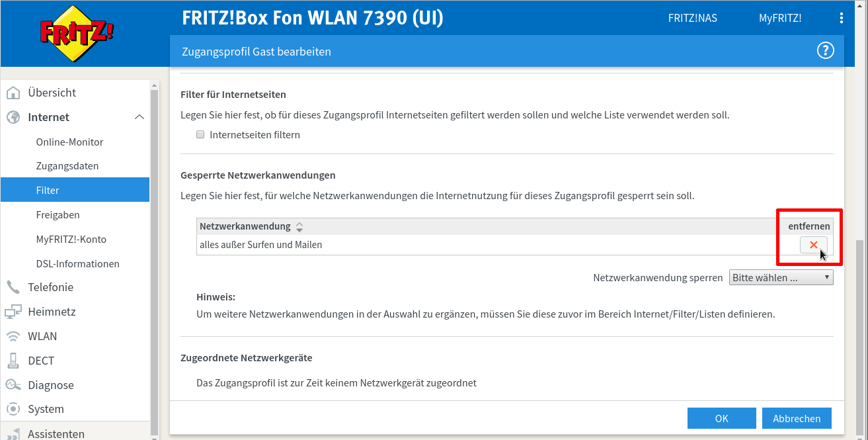Click the Diagnose icon in sidebar
Viewport: 868px width, 440px height.
click(x=13, y=385)
